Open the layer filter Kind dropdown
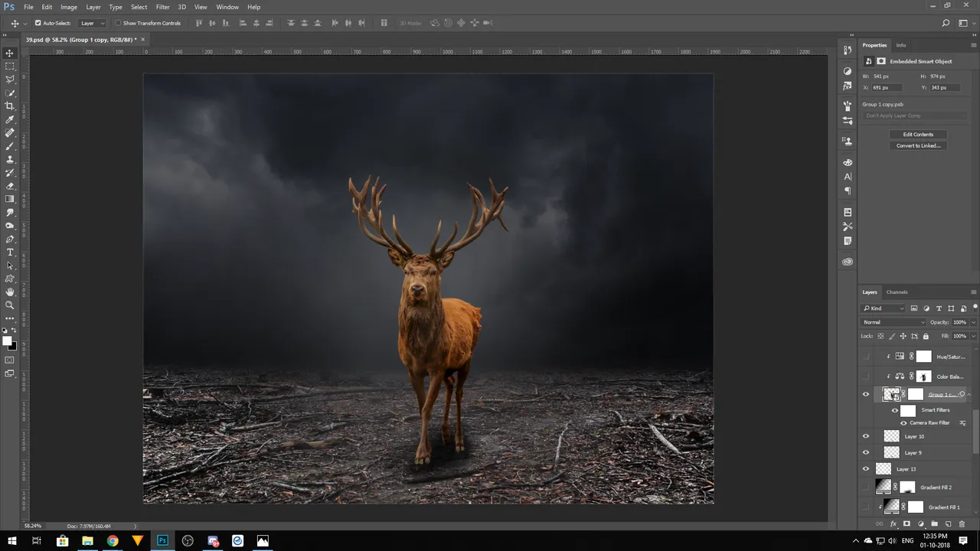This screenshot has height=551, width=980. [x=884, y=308]
